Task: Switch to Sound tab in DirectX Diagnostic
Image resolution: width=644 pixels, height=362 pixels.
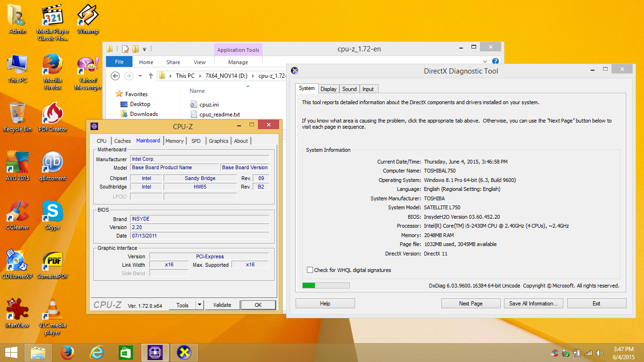Action: click(349, 89)
